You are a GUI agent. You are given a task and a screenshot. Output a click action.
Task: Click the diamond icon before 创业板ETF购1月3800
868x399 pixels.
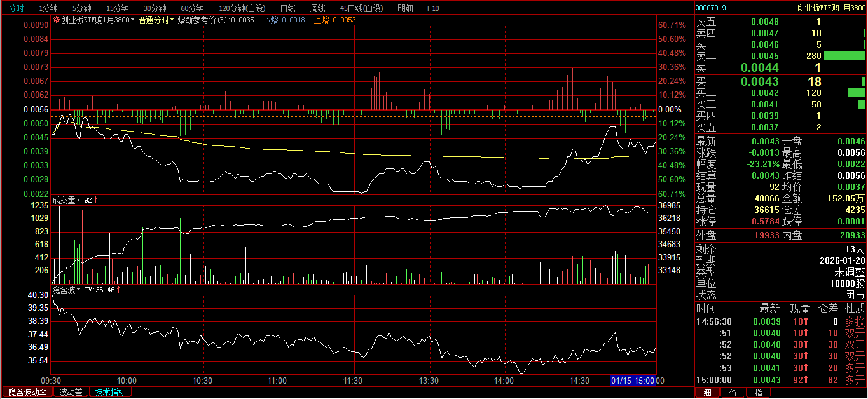click(x=56, y=20)
